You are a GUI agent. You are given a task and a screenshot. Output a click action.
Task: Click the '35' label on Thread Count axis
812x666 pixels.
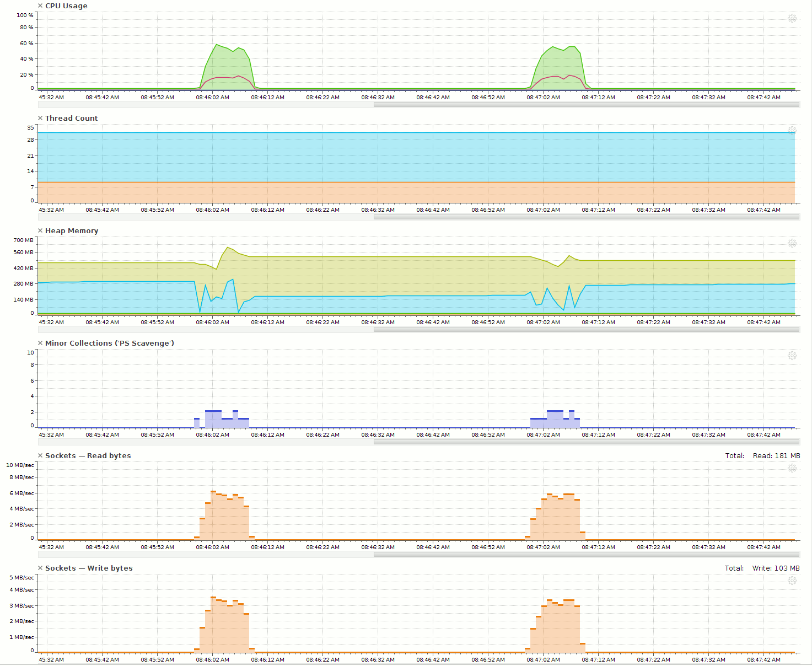pos(30,127)
